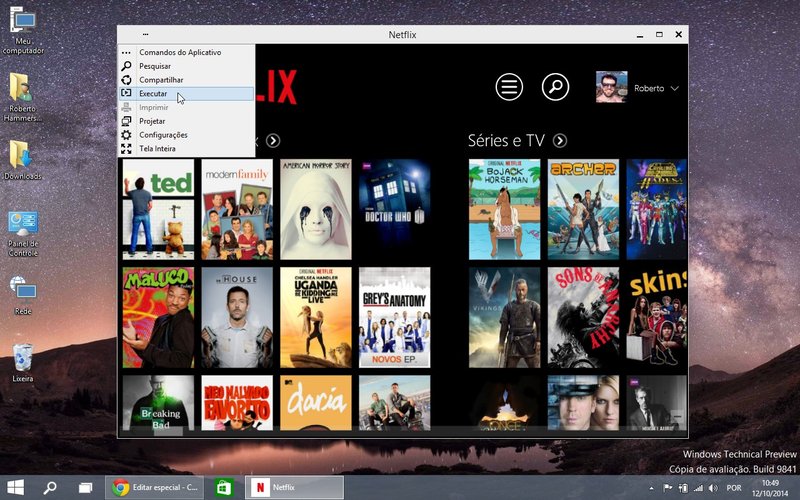800x500 pixels.
Task: Select the Roberto Hammers folder icon
Action: pos(22,97)
